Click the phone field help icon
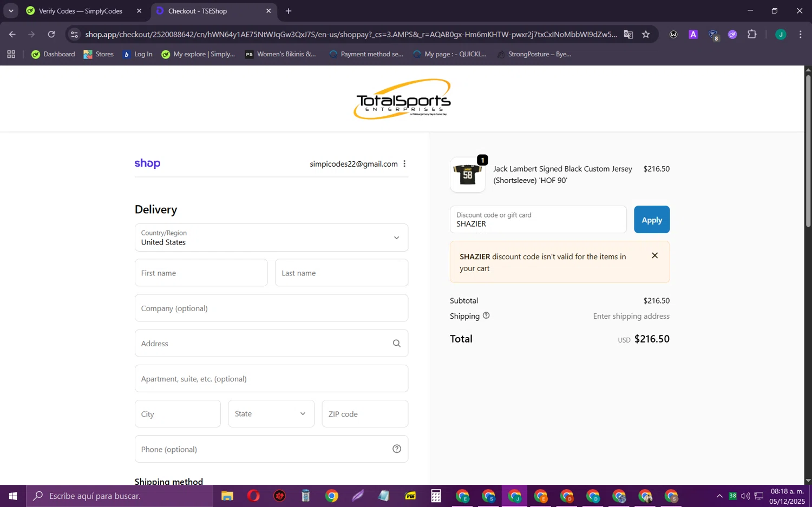Screen dimensions: 812x507 (x=397, y=449)
